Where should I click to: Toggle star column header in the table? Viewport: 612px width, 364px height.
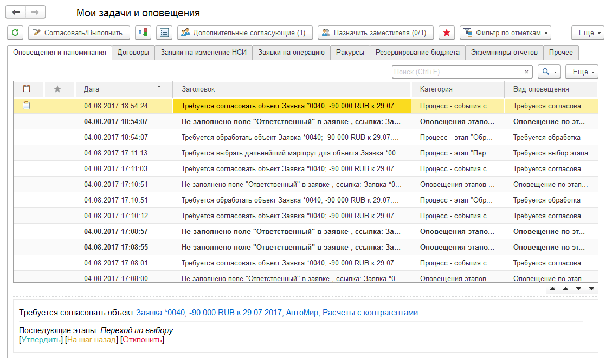[57, 89]
